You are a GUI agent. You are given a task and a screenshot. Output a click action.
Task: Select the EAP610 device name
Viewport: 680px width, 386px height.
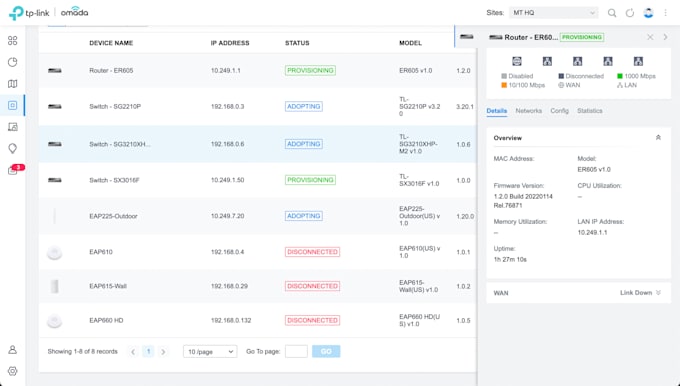(x=101, y=252)
